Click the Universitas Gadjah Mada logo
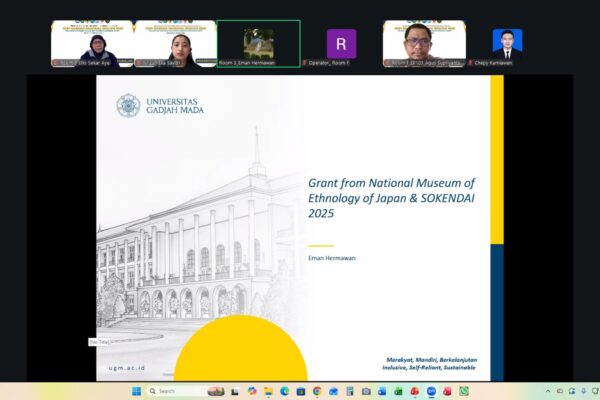The height and width of the screenshot is (400, 600). pos(160,106)
